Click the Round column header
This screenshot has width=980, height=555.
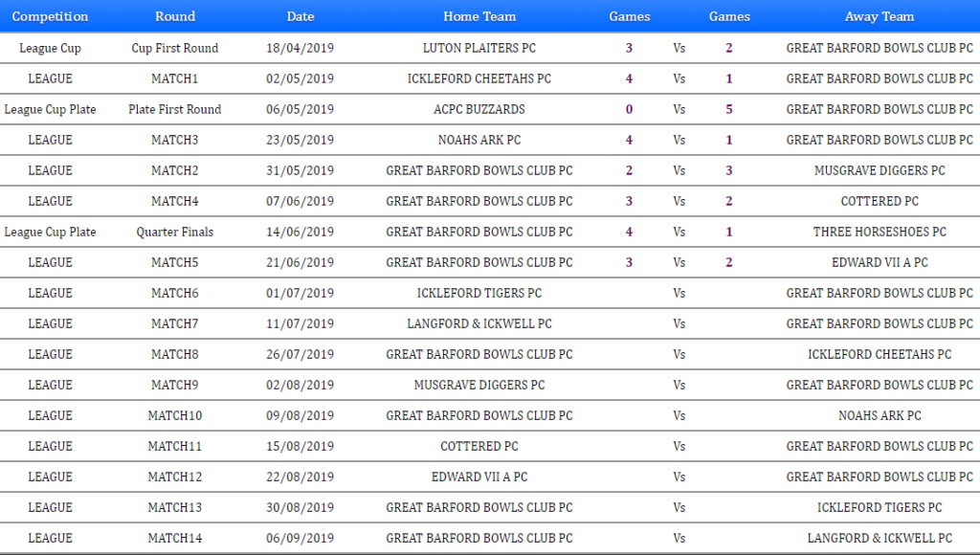tap(175, 16)
